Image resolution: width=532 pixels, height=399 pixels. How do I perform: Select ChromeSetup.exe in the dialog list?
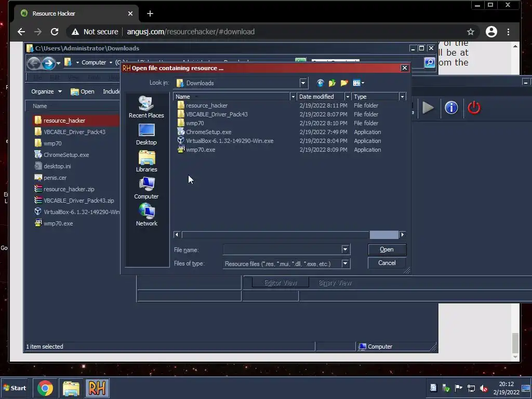click(x=208, y=132)
